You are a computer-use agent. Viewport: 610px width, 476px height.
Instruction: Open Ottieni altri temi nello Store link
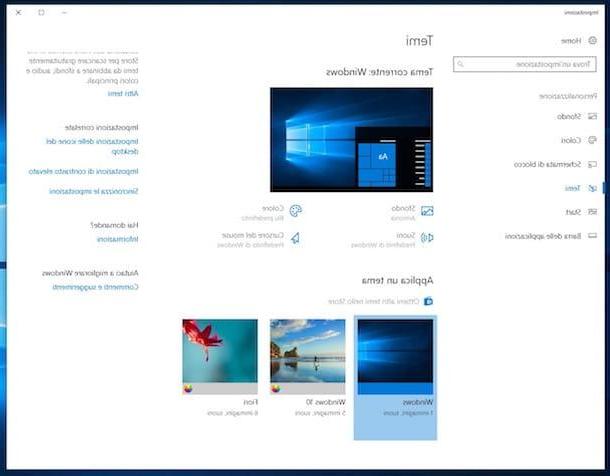coord(373,301)
